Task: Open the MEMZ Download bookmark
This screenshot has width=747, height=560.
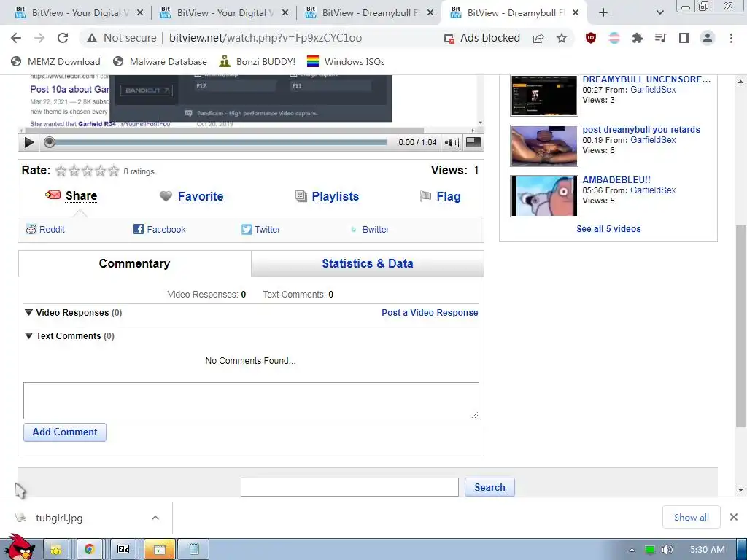Action: pyautogui.click(x=55, y=61)
